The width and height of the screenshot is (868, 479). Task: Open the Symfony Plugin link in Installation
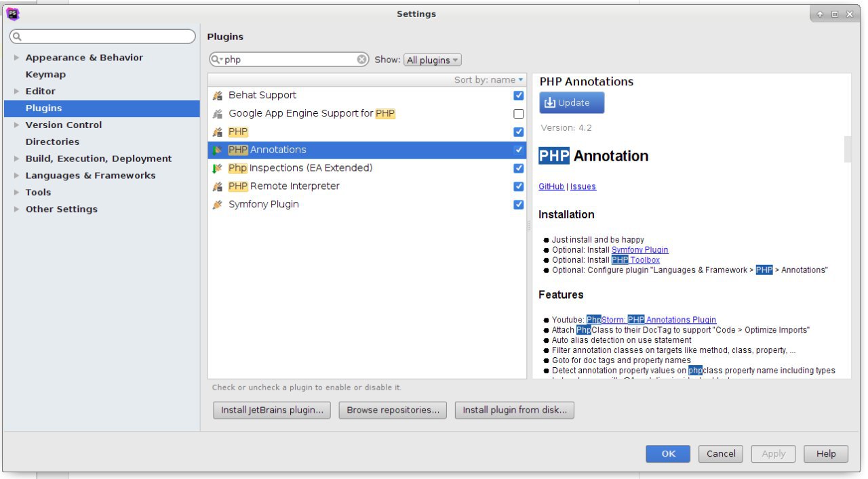point(640,250)
